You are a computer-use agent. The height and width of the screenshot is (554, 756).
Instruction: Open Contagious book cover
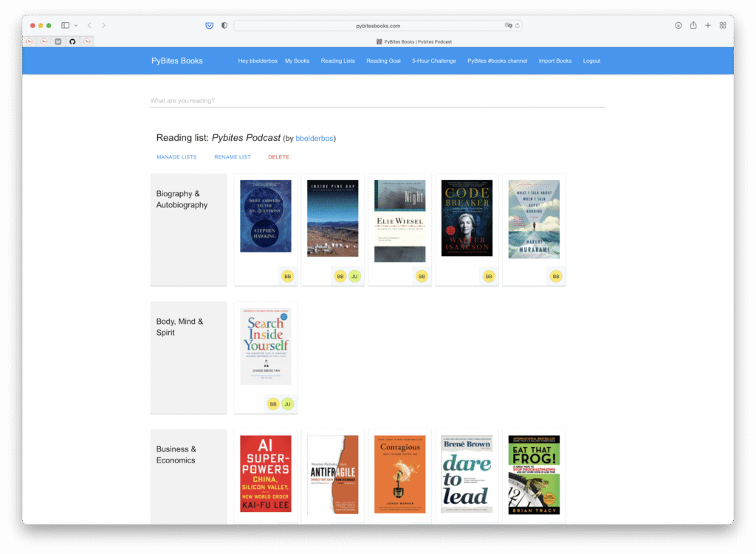399,474
